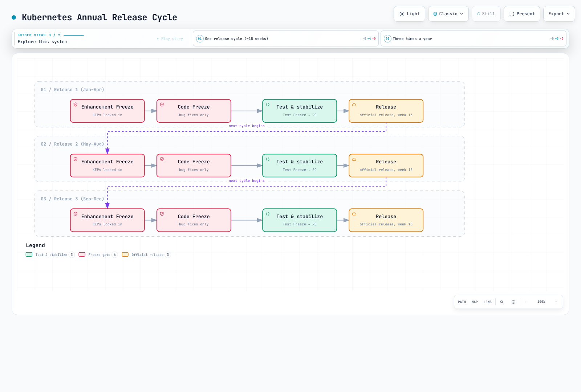Switch theme with the Light button
Viewport: 581px width, 392px height.
409,14
